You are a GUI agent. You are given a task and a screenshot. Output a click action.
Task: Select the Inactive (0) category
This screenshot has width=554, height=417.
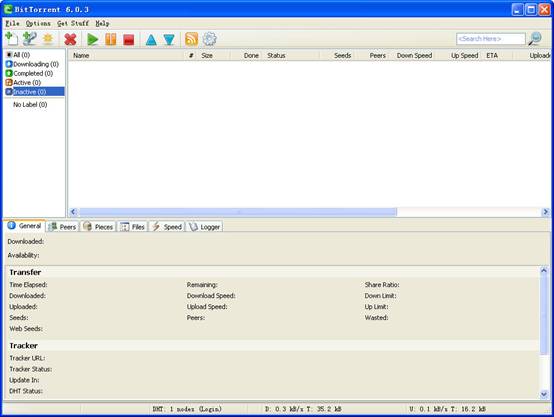pyautogui.click(x=35, y=92)
